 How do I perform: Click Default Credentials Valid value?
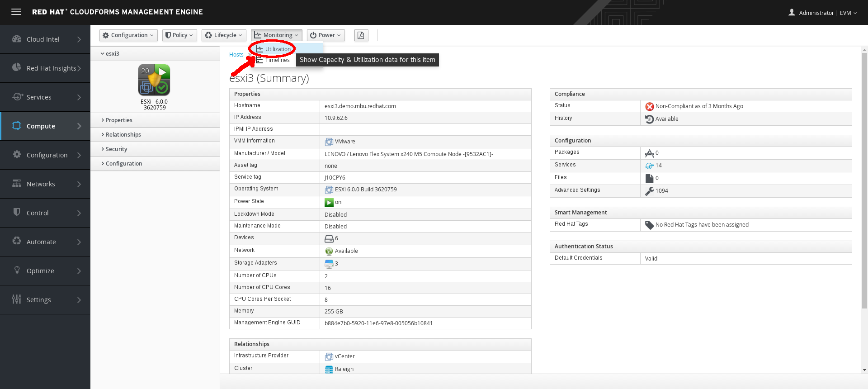point(651,259)
